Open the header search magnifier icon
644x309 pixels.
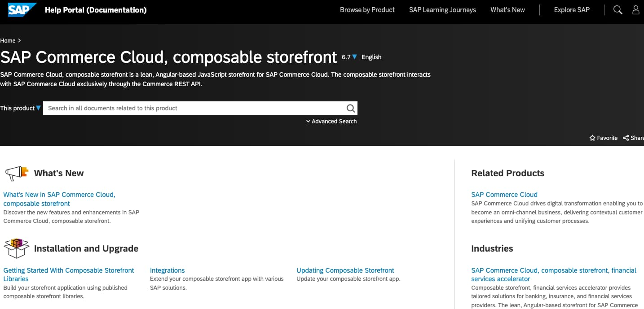click(618, 10)
